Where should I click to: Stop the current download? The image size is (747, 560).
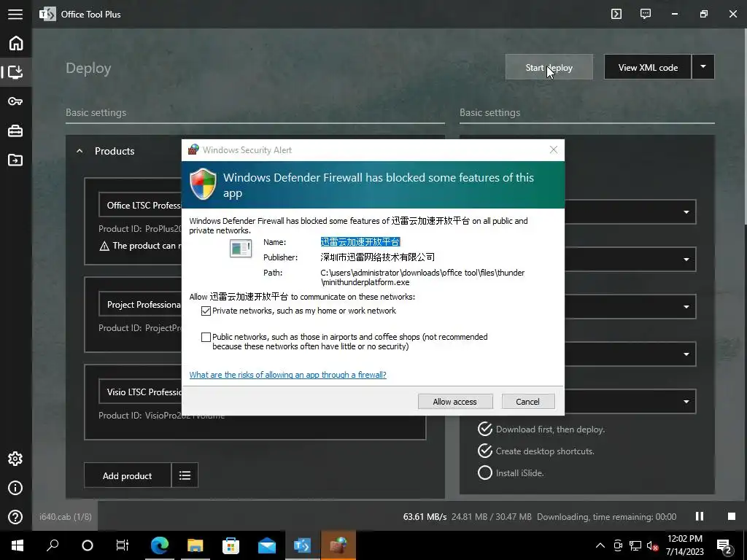click(731, 516)
